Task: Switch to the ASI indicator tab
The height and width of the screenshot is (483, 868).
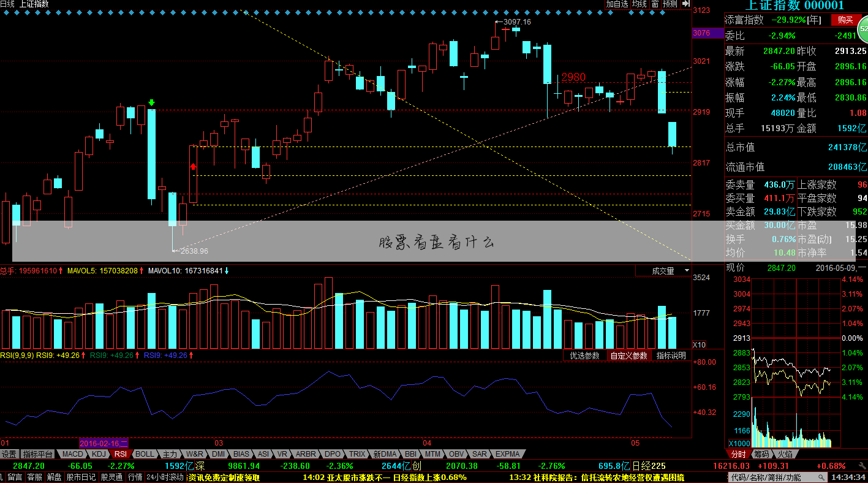Action: tap(263, 454)
